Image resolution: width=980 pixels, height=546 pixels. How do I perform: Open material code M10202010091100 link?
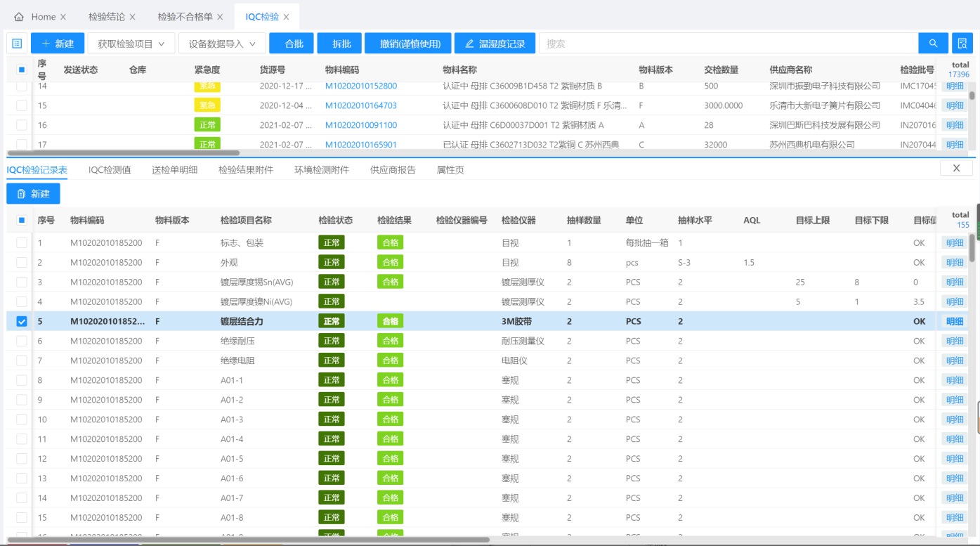coord(361,125)
